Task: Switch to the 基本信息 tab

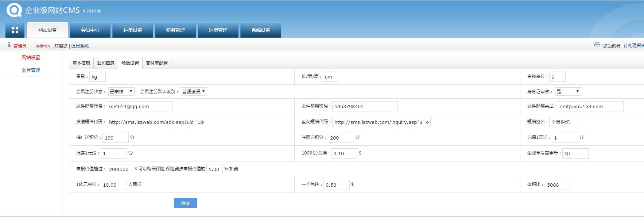Action: click(81, 63)
